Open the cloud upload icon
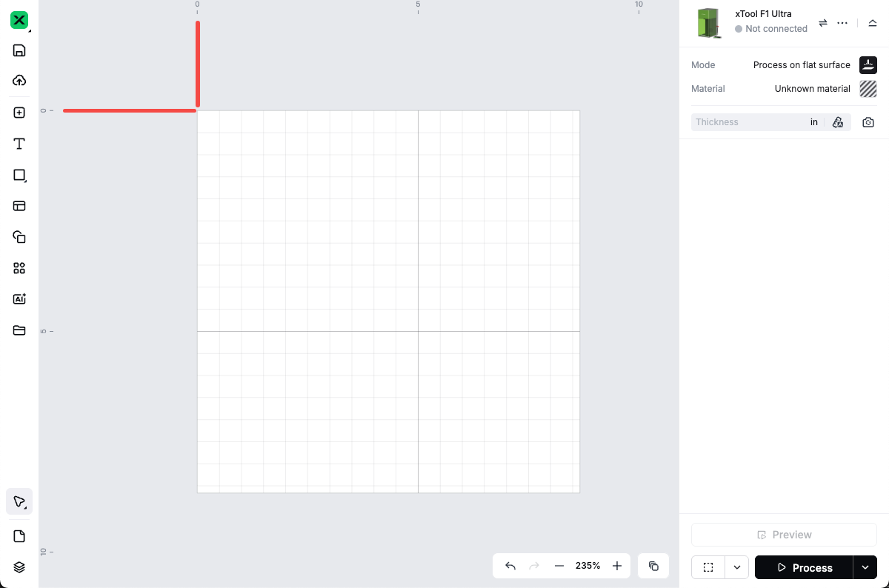The width and height of the screenshot is (889, 588). [x=19, y=81]
